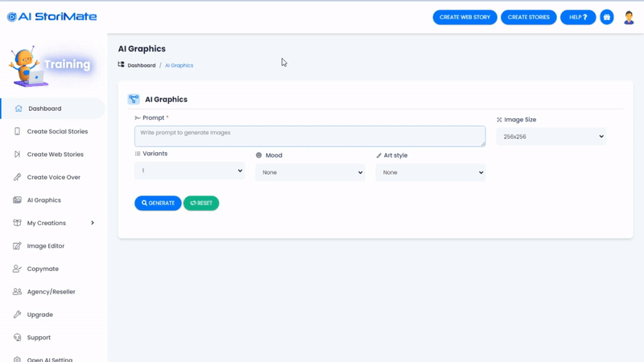The image size is (644, 362).
Task: Click the Image Editor pencil icon
Action: (x=17, y=246)
